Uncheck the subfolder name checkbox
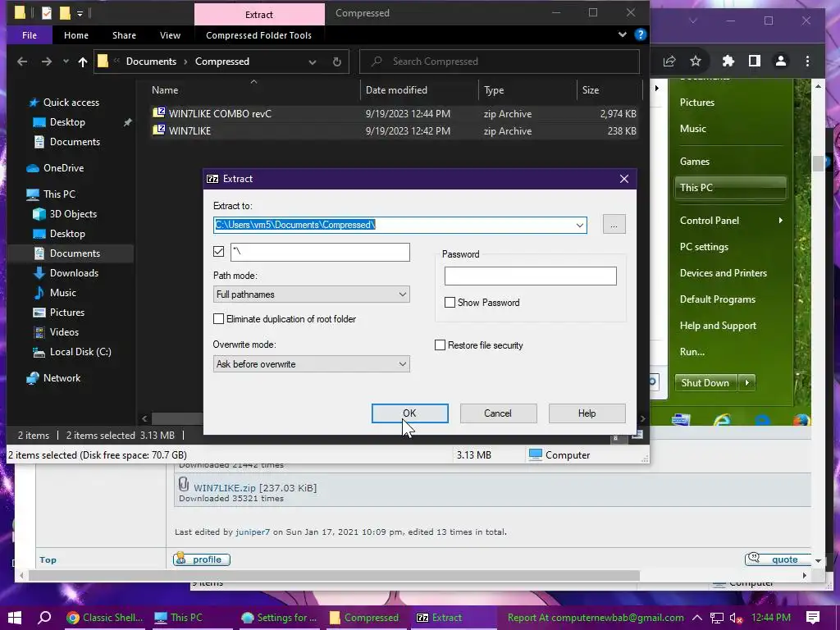Image resolution: width=840 pixels, height=630 pixels. pyautogui.click(x=218, y=251)
